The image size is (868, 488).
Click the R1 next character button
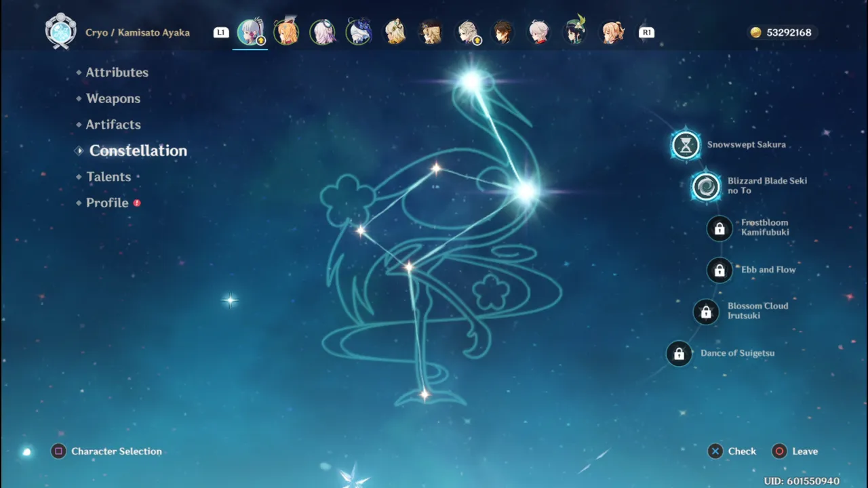click(x=647, y=33)
